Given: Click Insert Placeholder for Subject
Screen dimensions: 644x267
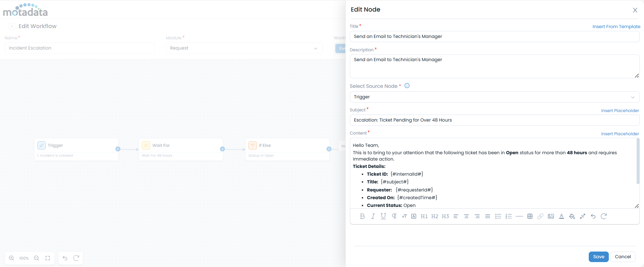Looking at the screenshot, I should coord(620,110).
